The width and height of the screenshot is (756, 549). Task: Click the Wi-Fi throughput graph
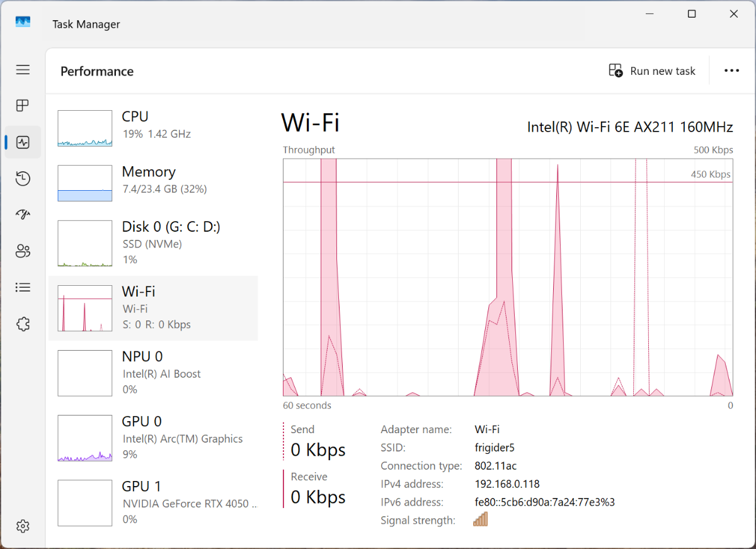(508, 277)
